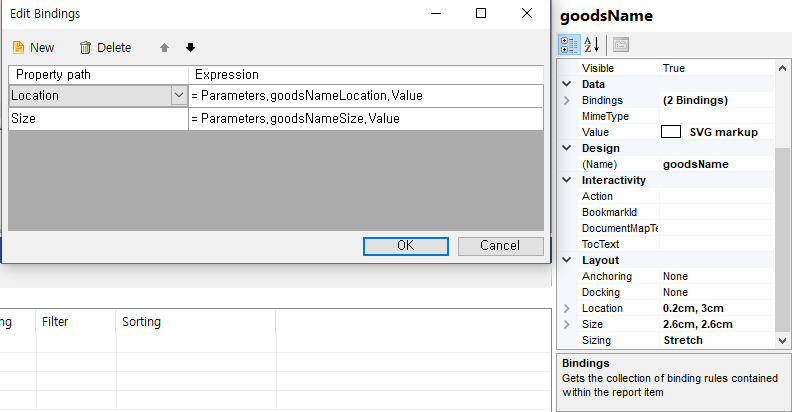Delete the selected binding

tap(105, 47)
